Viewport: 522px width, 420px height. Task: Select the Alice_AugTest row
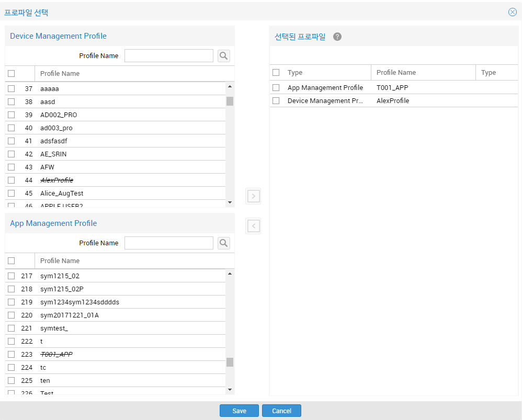pos(62,194)
